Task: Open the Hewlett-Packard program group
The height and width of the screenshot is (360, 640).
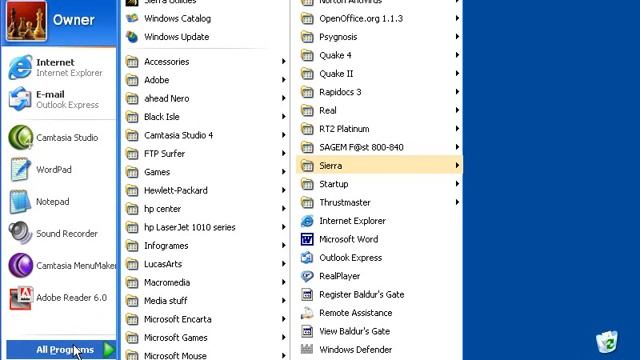Action: pos(206,190)
